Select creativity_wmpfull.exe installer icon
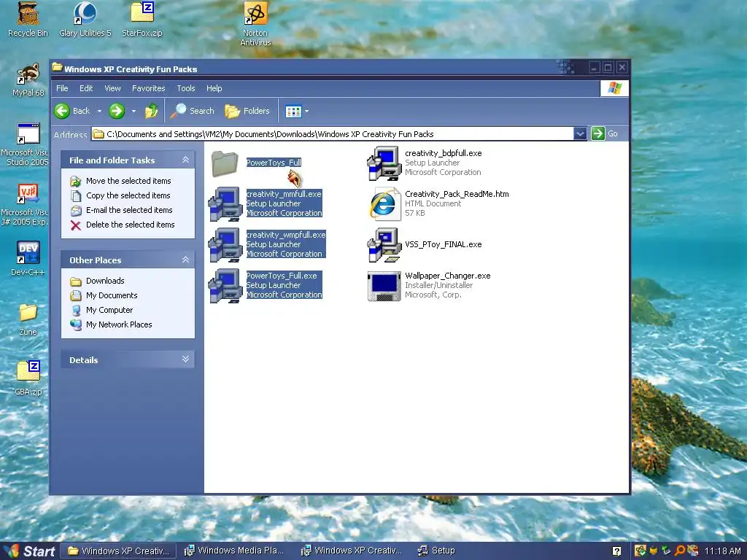747x560 pixels. click(x=225, y=245)
